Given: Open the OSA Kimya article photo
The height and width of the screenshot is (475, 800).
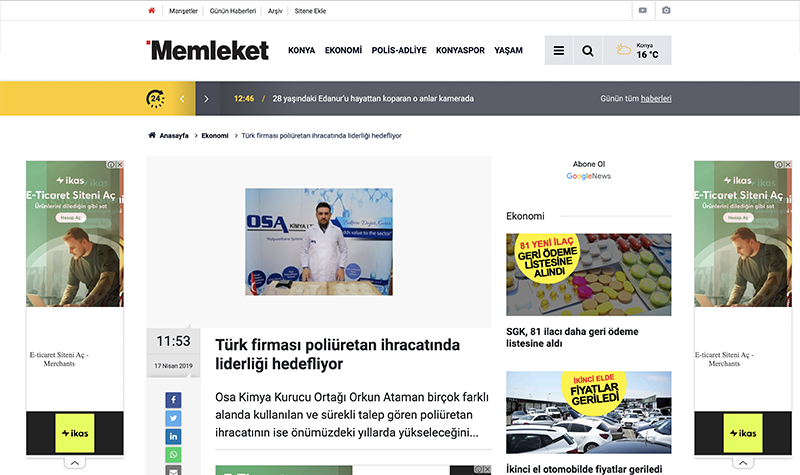Looking at the screenshot, I should pos(319,242).
